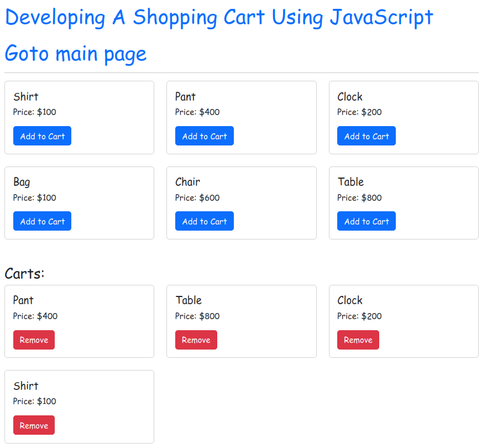Click Add to Cart for Pant
Image resolution: width=492 pixels, height=448 pixels.
[x=204, y=136]
